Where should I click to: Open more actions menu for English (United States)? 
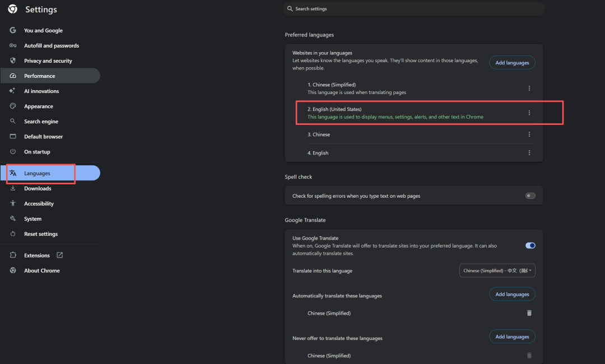529,113
